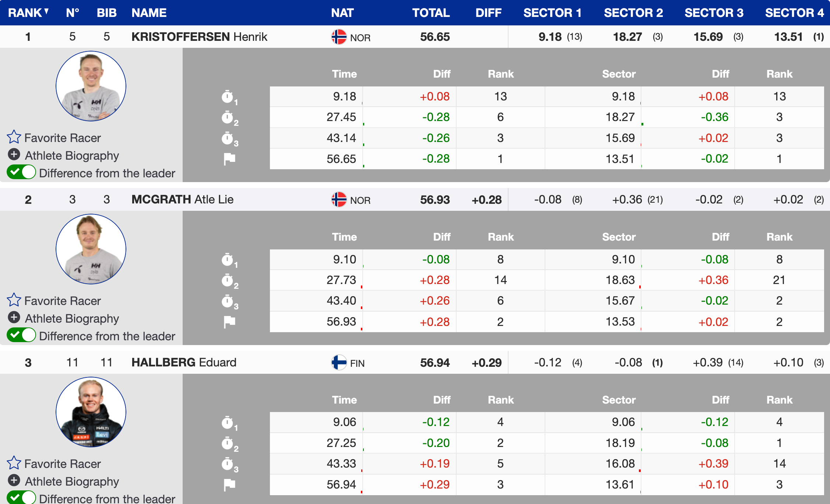Click McGrath's athlete portrait photo
830x504 pixels.
[91, 249]
